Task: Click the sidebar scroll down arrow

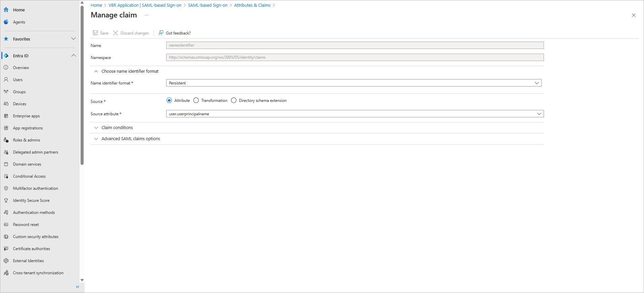Action: pos(82,280)
